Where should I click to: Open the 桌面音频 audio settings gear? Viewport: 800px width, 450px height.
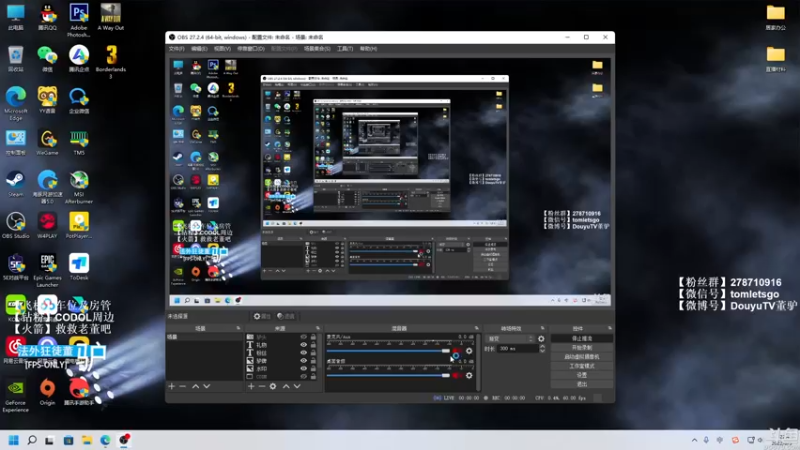pos(469,376)
